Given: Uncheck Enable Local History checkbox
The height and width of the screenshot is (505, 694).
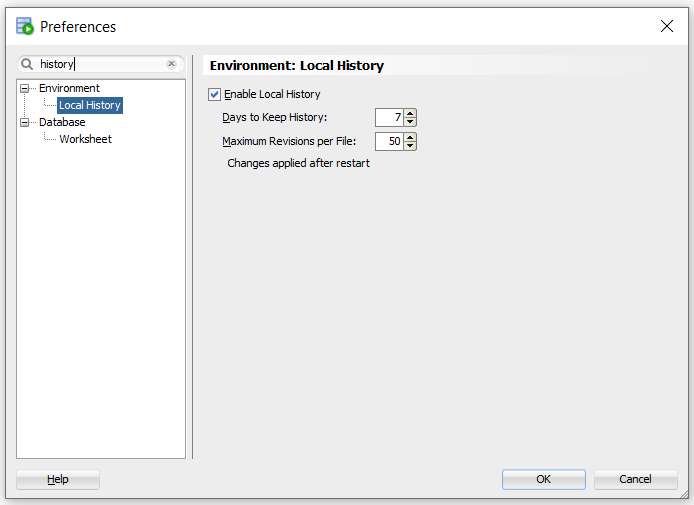Looking at the screenshot, I should 214,94.
